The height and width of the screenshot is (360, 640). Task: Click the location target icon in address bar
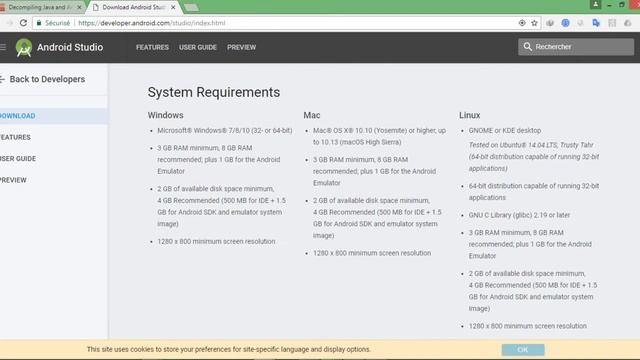pyautogui.click(x=522, y=23)
